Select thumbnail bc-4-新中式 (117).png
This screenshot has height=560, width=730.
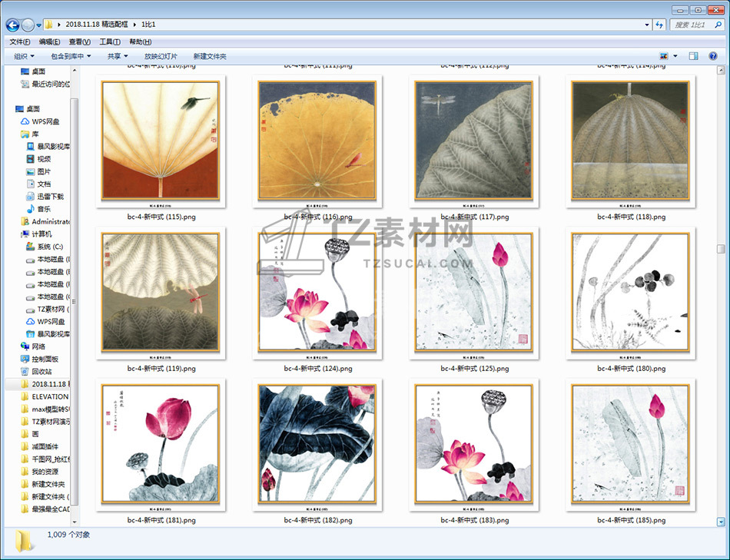click(x=474, y=141)
